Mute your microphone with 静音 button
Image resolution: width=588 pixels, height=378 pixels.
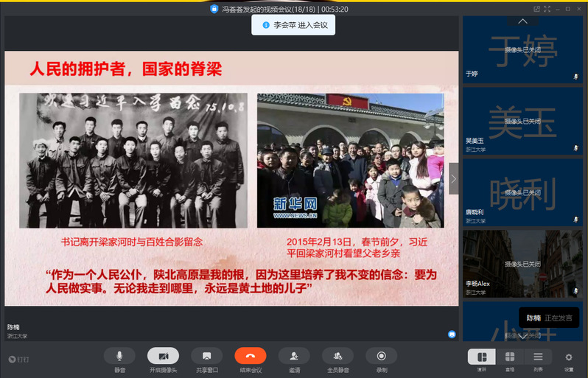point(119,356)
